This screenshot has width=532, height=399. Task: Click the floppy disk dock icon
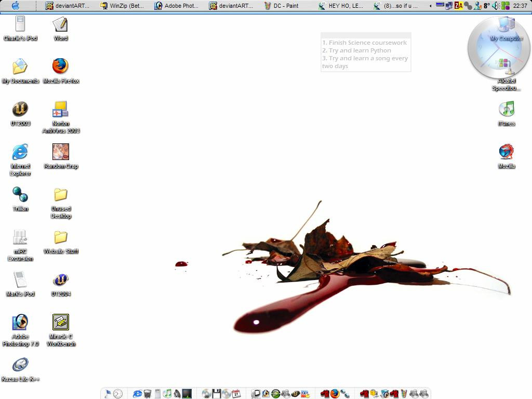217,394
